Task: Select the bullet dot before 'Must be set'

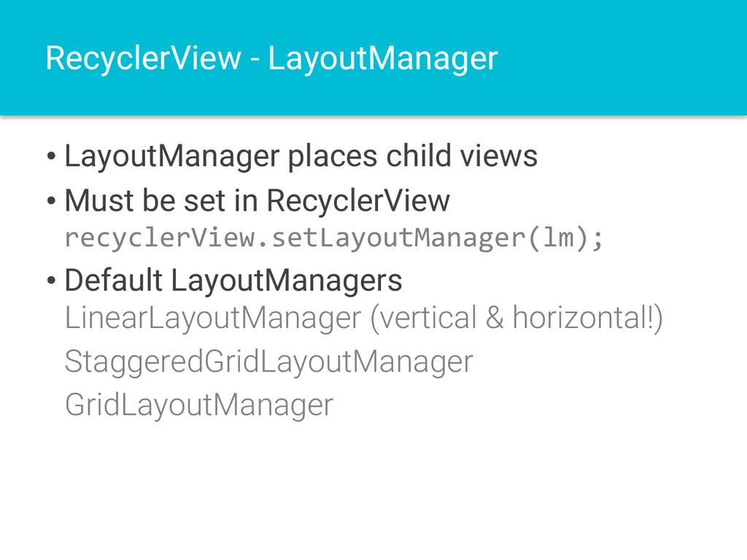Action: (x=52, y=201)
